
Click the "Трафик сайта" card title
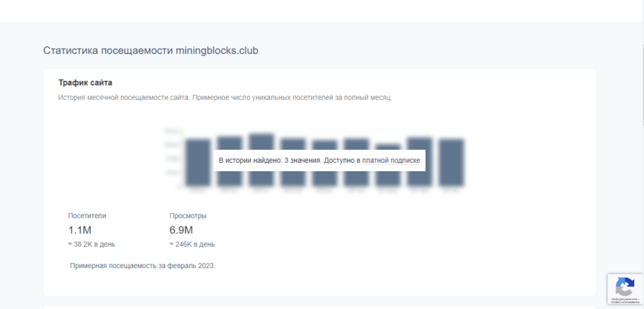(x=86, y=82)
